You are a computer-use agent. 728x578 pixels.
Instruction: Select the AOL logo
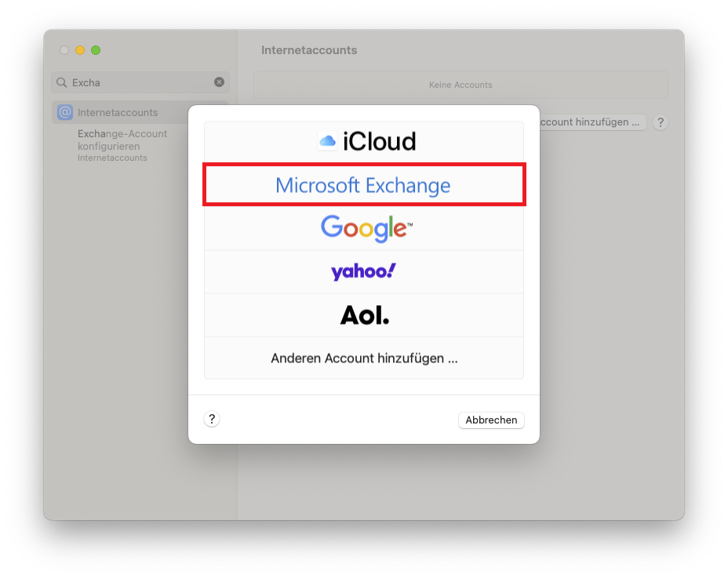pyautogui.click(x=363, y=314)
